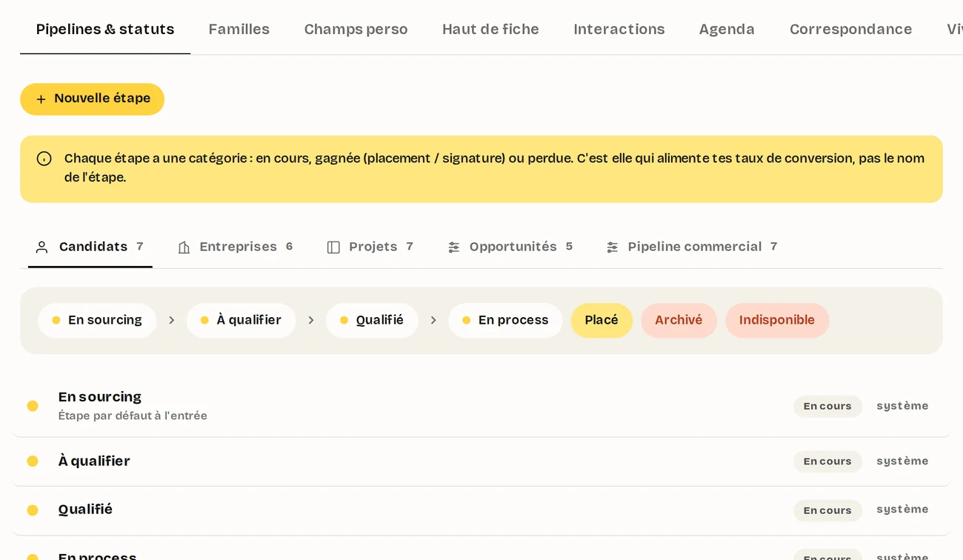
Task: Click système label in À qualifier row
Action: 902,461
